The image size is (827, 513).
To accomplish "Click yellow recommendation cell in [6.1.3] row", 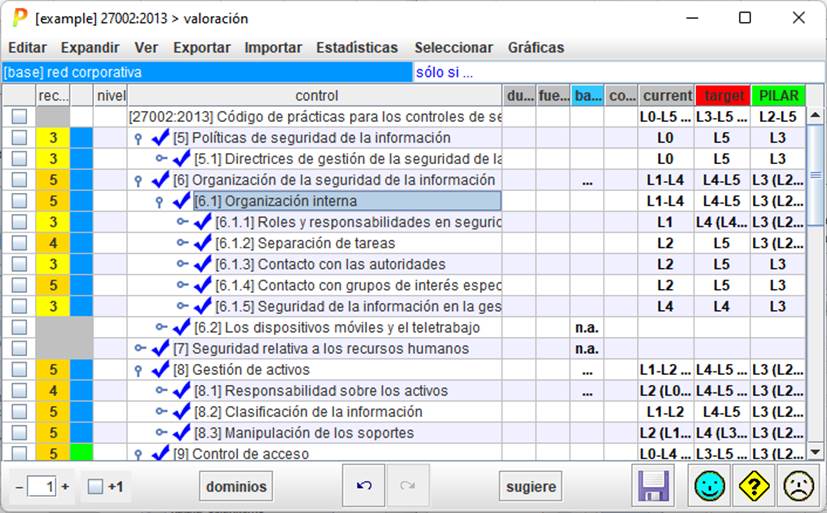I will click(x=53, y=264).
